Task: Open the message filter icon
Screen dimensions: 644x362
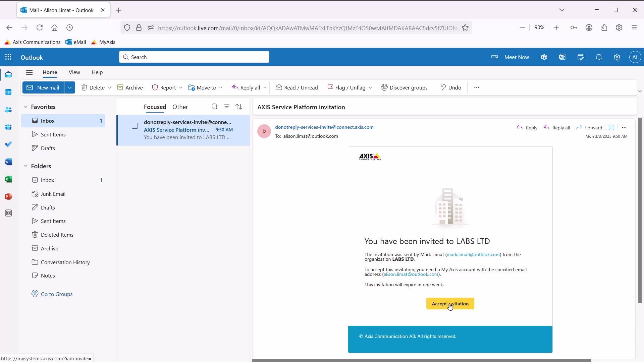Action: coord(227,107)
